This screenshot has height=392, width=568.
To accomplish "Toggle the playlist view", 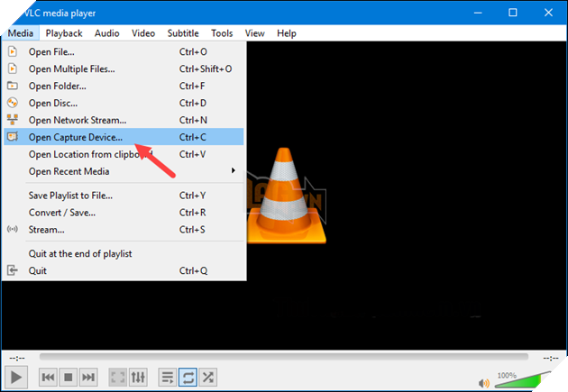I will point(168,378).
